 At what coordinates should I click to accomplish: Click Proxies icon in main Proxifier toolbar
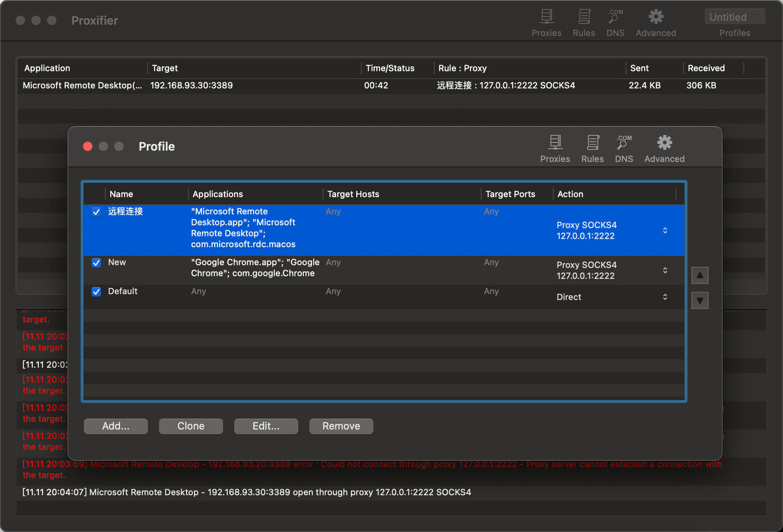[x=547, y=23]
